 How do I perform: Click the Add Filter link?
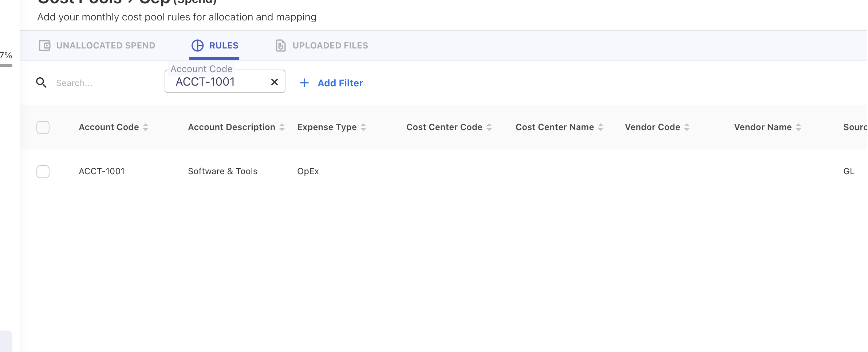[340, 83]
